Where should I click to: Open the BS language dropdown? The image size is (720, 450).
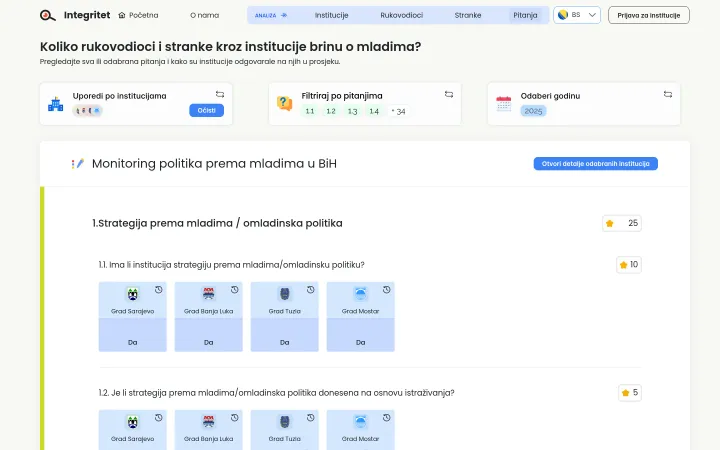(x=577, y=15)
